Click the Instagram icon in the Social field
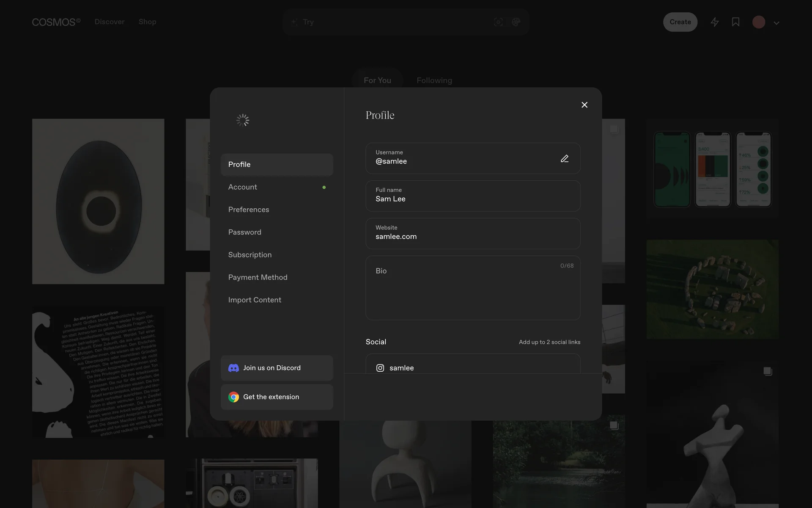Image resolution: width=812 pixels, height=508 pixels. point(380,368)
